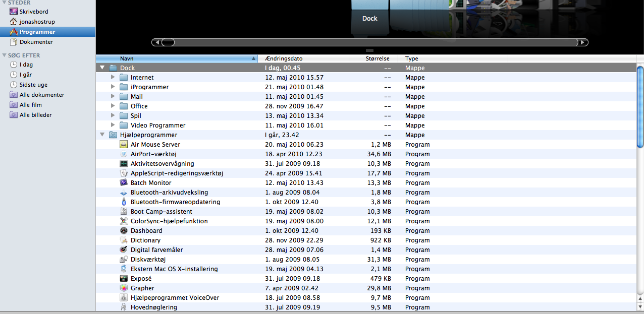
Task: Click the Bluetooth-firmwareopdatering app icon
Action: click(124, 202)
